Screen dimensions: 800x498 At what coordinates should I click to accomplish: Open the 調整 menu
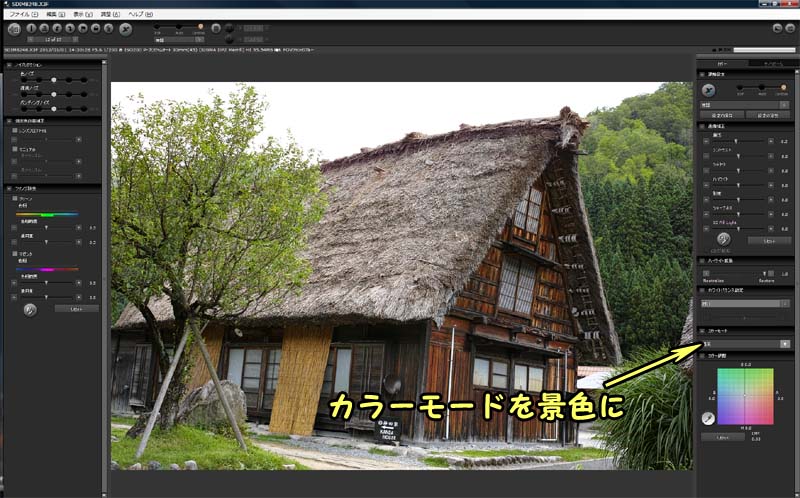110,14
